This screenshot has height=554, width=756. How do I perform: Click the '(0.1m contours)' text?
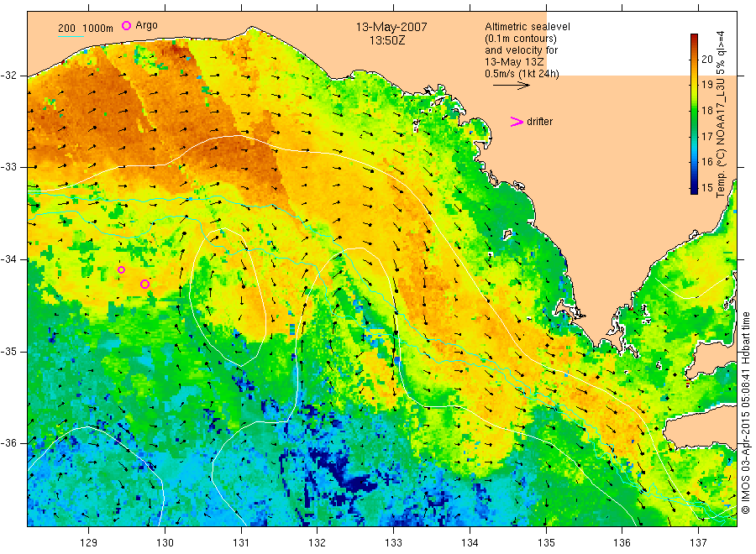point(521,39)
